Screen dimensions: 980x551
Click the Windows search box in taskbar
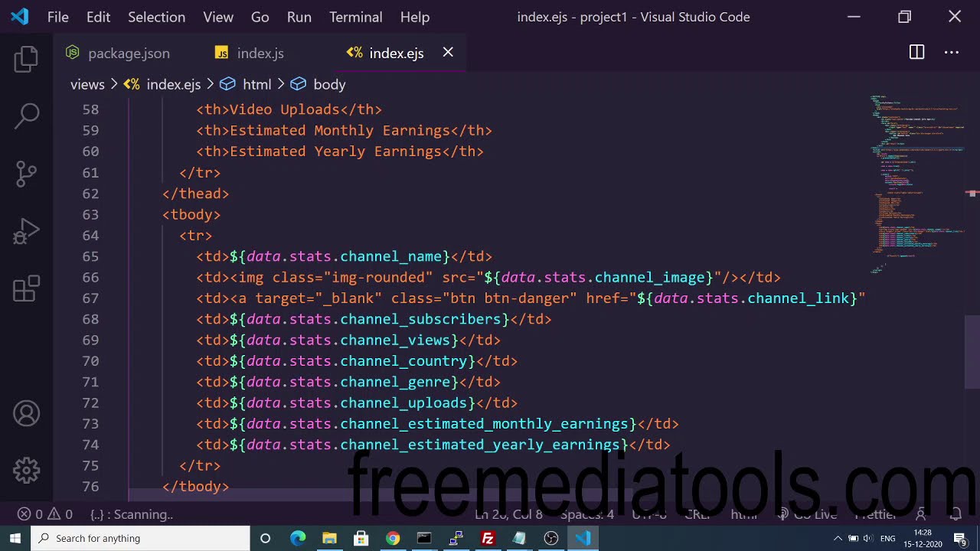click(142, 538)
